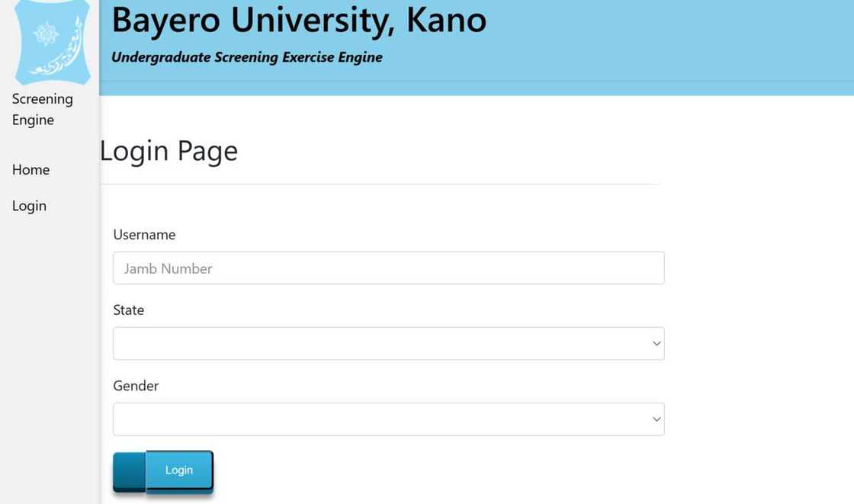Click the empty grey sidebar area below Login

[x=49, y=343]
